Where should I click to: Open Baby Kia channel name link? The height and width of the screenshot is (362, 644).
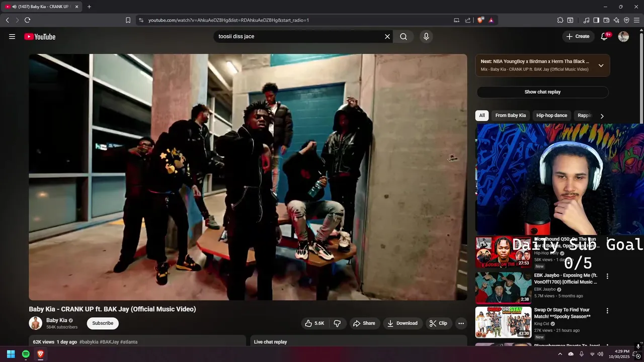[x=56, y=320]
